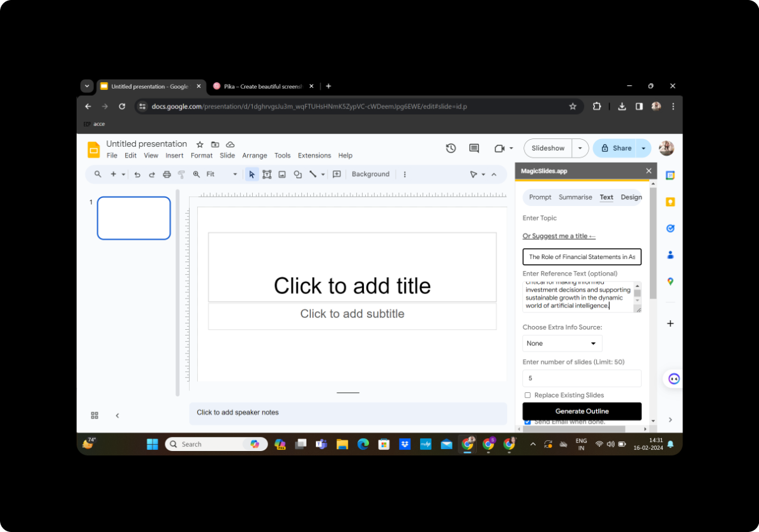Open the Insert menu

[174, 155]
